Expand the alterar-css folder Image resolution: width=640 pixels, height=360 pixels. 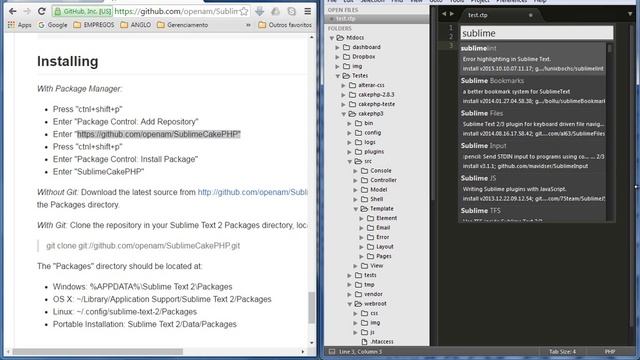point(344,85)
